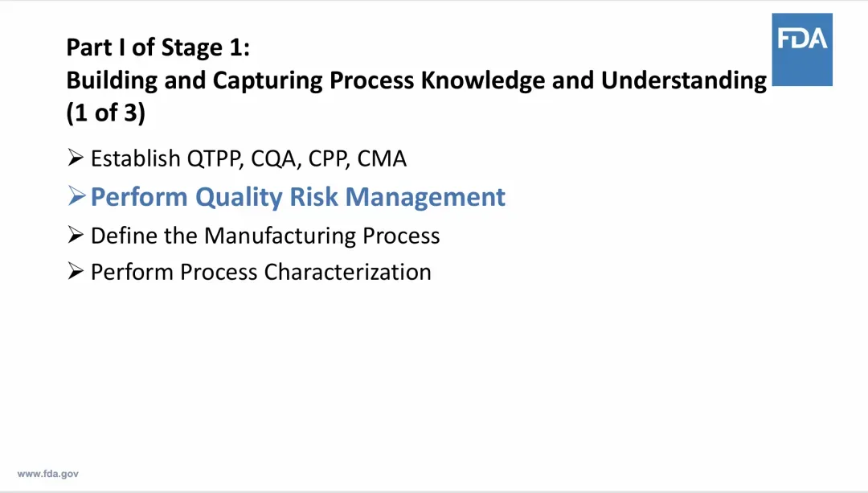
Task: Click the FDA logo in the corner
Action: 802,49
